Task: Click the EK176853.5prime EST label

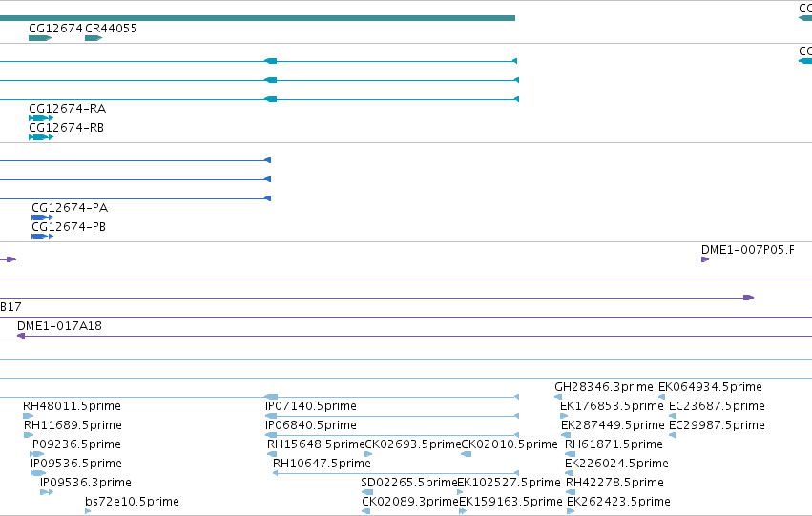Action: [613, 406]
